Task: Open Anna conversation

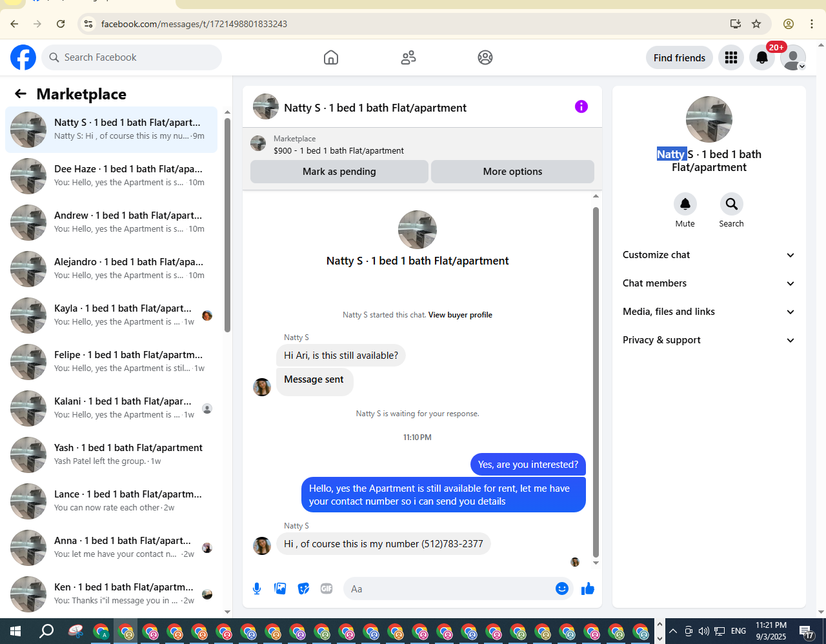Action: coord(111,548)
